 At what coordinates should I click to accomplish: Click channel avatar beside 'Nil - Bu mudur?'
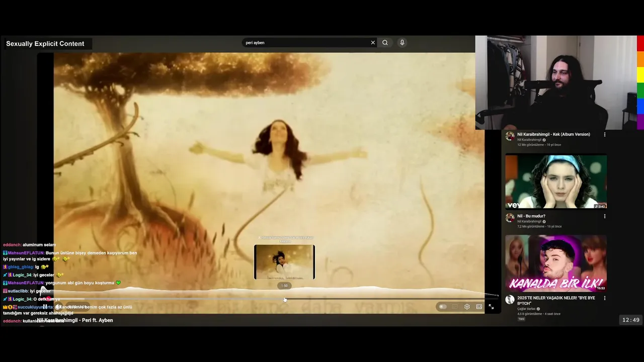coord(510,218)
